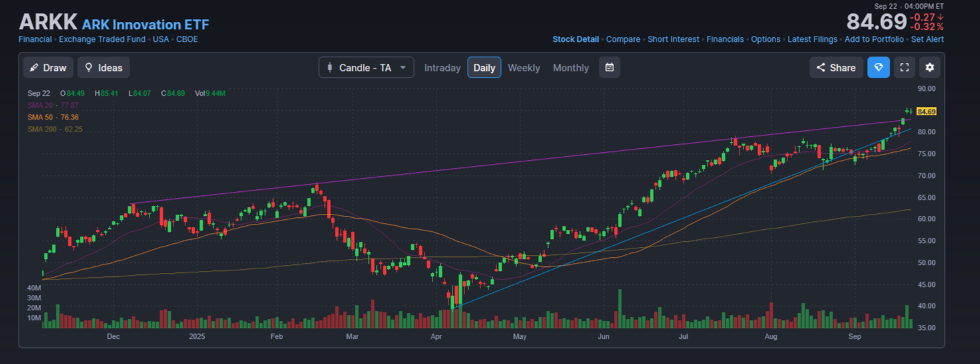This screenshot has width=980, height=364.
Task: Open the Ideas lightbulb button
Action: 104,68
